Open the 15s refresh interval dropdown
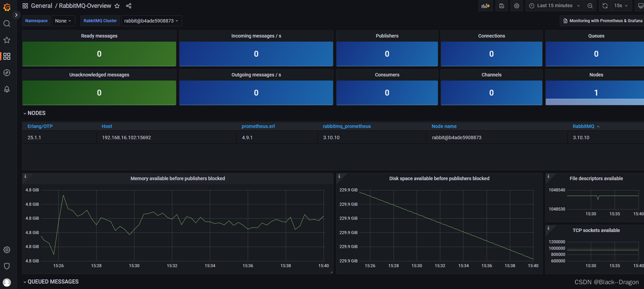This screenshot has width=644, height=289. pyautogui.click(x=621, y=6)
